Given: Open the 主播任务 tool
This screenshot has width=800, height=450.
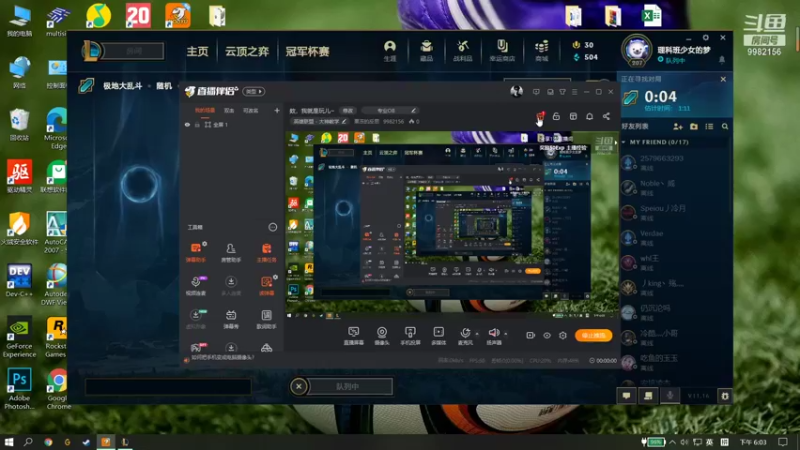Looking at the screenshot, I should point(266,252).
